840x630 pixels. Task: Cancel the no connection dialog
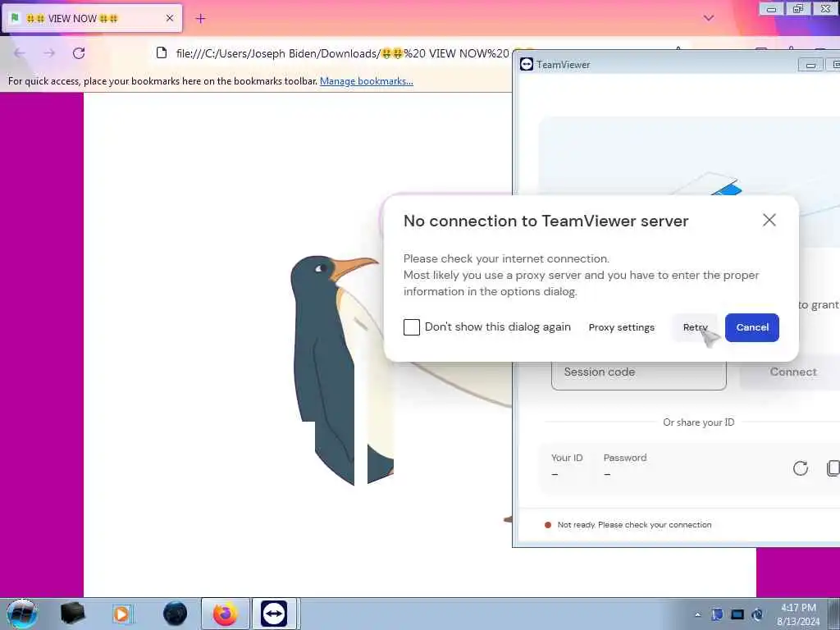pyautogui.click(x=751, y=327)
